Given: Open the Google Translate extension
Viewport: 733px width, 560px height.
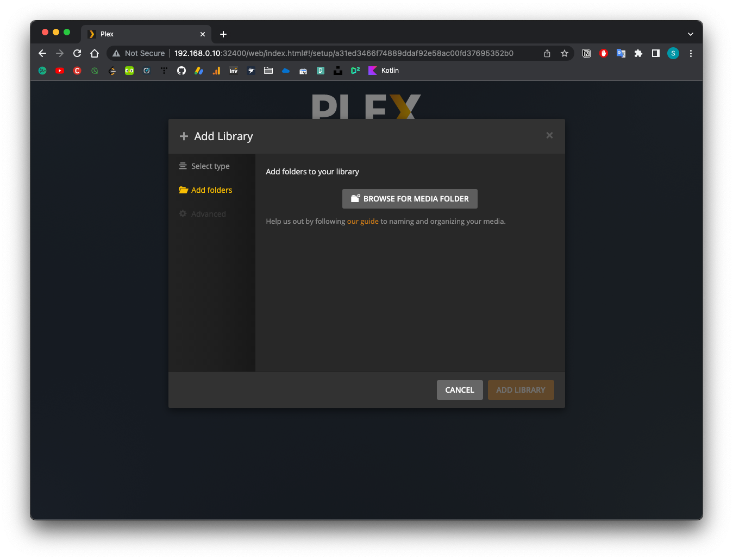Looking at the screenshot, I should [x=621, y=53].
